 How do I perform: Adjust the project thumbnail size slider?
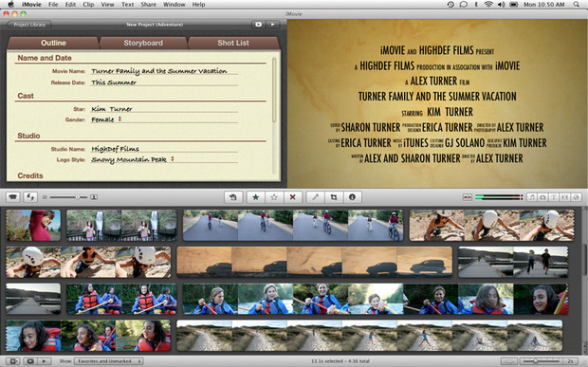[68, 197]
